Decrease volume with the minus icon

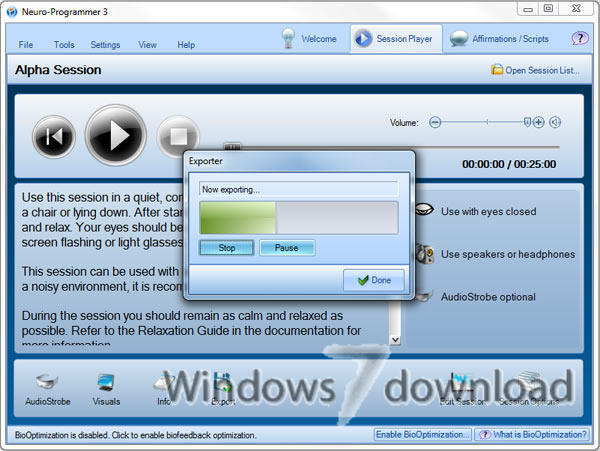(435, 122)
